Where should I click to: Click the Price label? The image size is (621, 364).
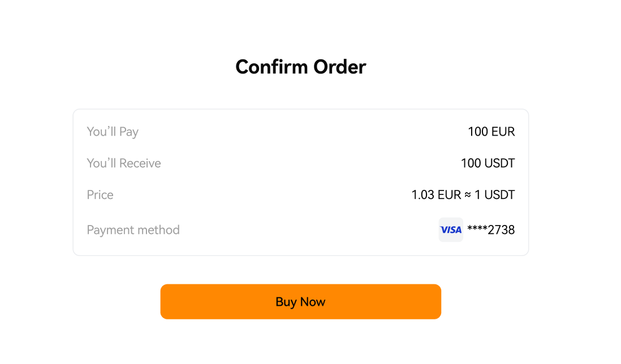100,195
